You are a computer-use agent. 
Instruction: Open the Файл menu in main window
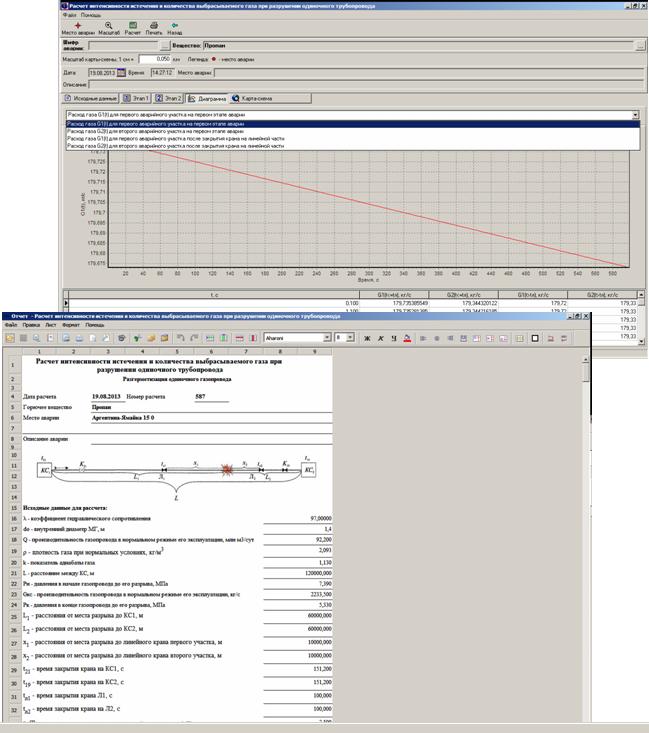67,16
